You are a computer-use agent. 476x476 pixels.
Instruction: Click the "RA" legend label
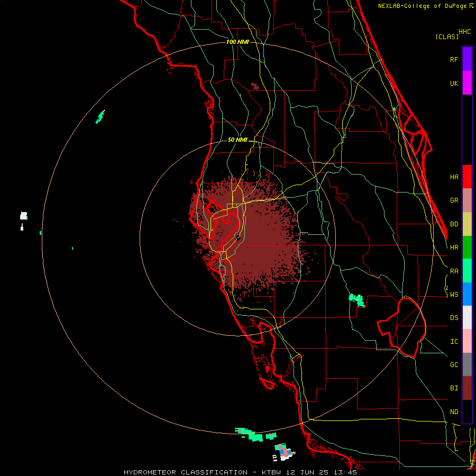pos(454,271)
